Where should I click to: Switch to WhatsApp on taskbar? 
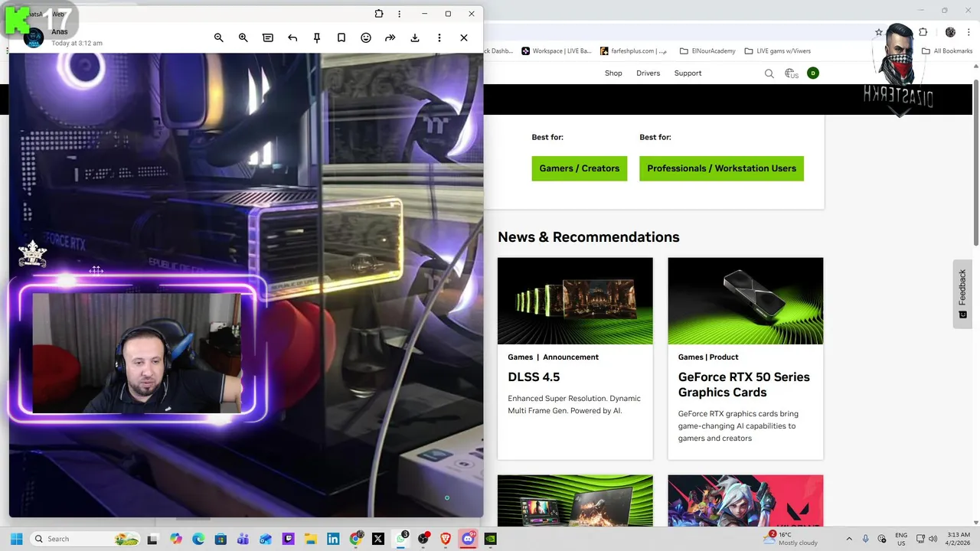click(x=400, y=539)
